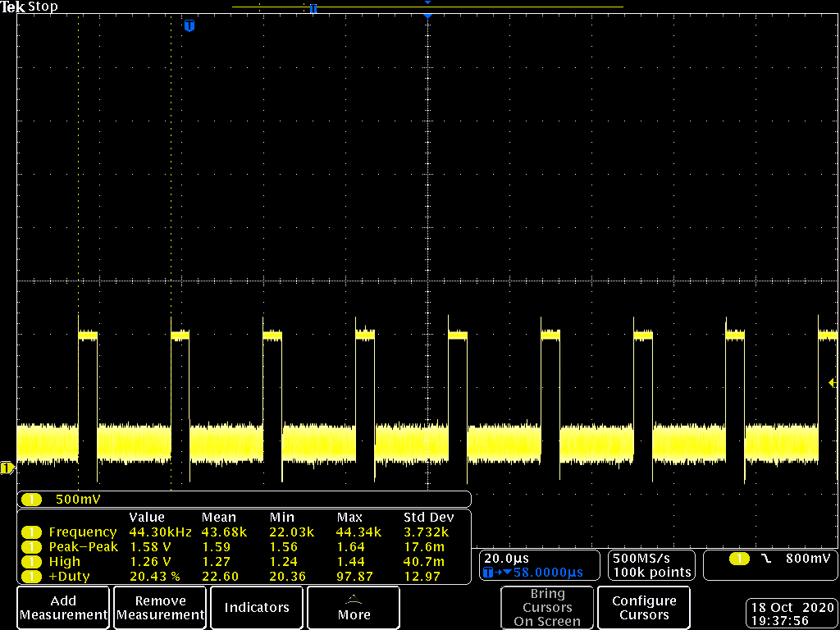Click the Tek logo
Image resolution: width=840 pixels, height=630 pixels.
click(13, 7)
